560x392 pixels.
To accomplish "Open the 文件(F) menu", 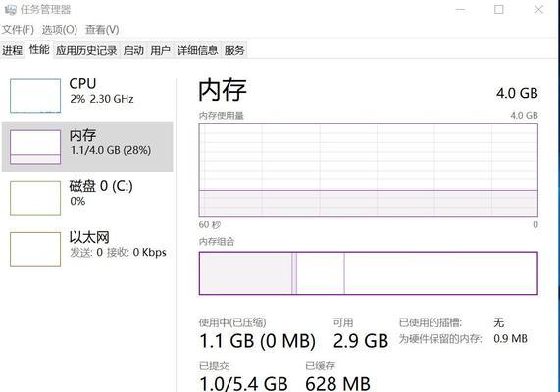I will (18, 30).
